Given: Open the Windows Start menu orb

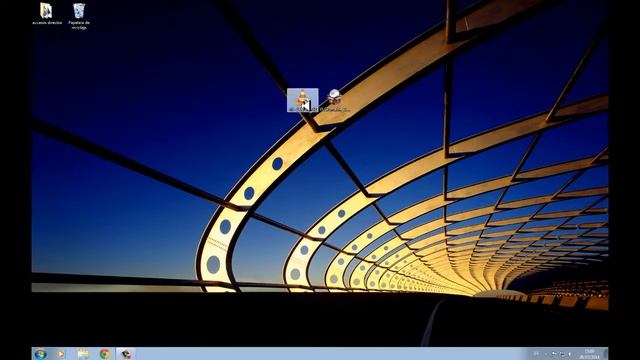Looking at the screenshot, I should [40, 354].
